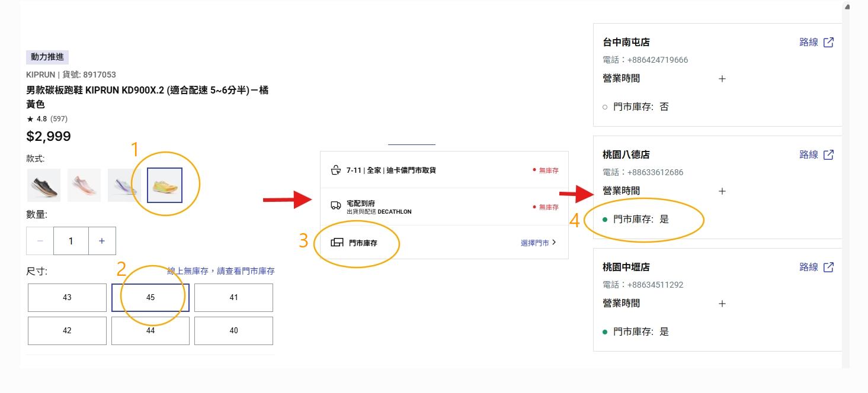
Task: Select the black shoe style thumbnail
Action: click(x=44, y=185)
